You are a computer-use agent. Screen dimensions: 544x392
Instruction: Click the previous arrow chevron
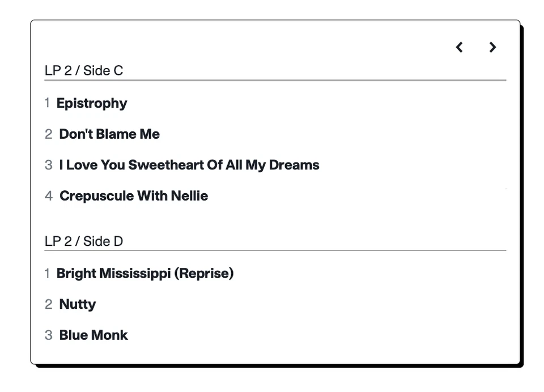coord(460,48)
